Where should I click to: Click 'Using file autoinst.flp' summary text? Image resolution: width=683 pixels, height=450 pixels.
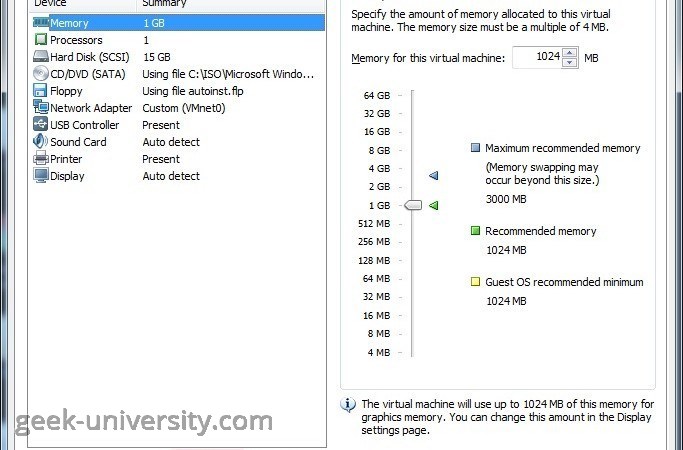(193, 91)
